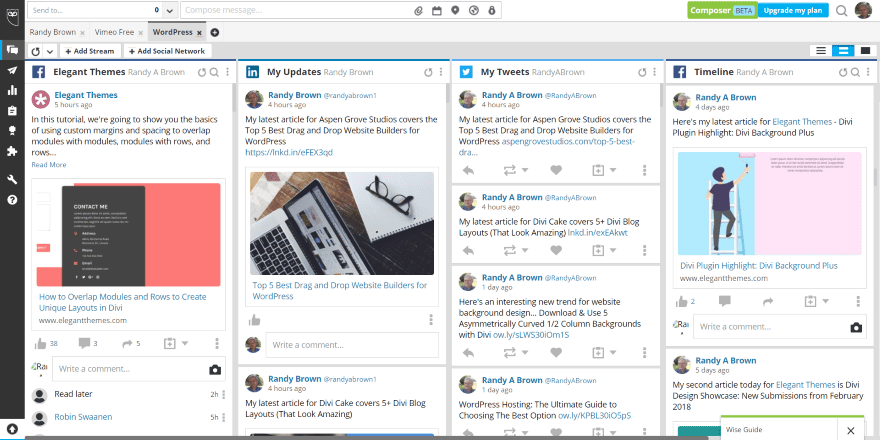880x440 pixels.
Task: Click camera icon in Timeline comment box
Action: point(856,328)
